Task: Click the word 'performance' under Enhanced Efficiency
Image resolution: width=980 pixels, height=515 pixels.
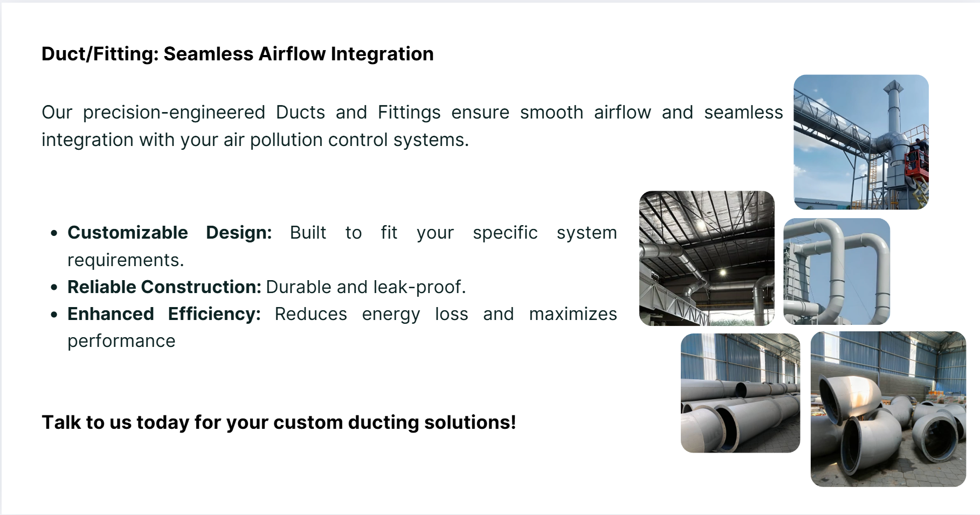Action: [121, 342]
